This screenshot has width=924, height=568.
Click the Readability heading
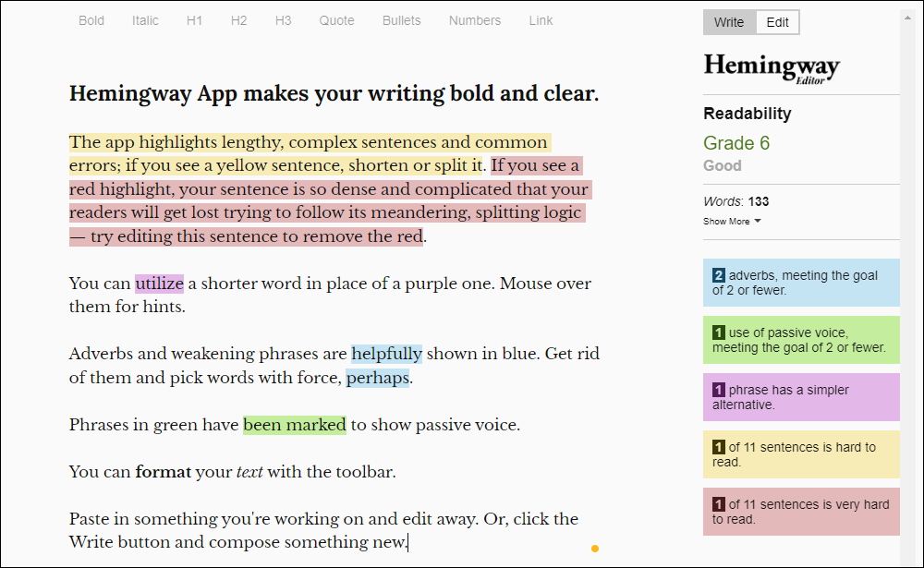(x=748, y=114)
